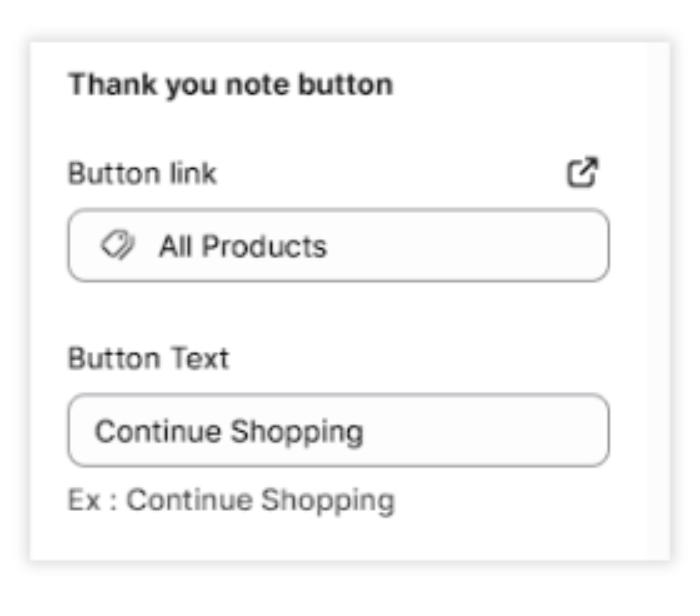Click the "Ex : Continue Shopping" hint text
The width and height of the screenshot is (700, 616).
(x=231, y=500)
